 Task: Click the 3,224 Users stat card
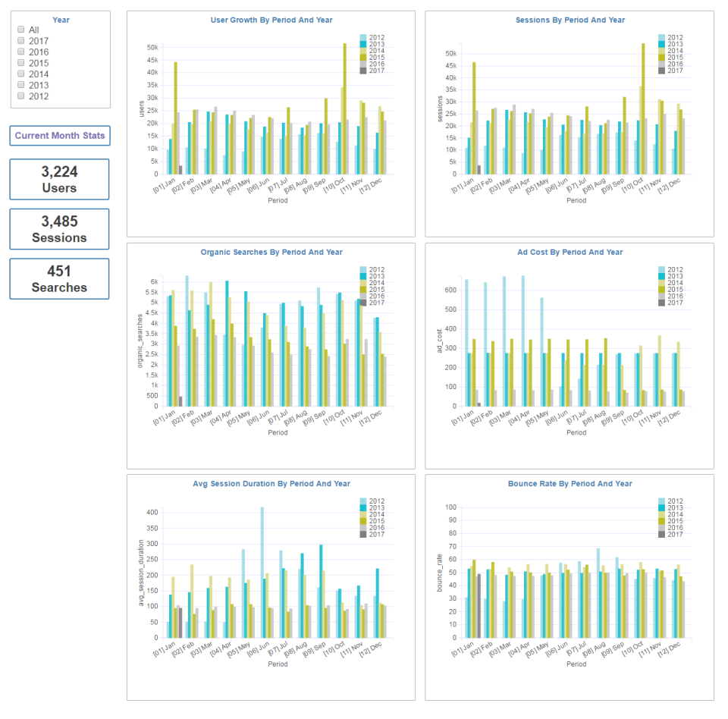pos(59,179)
